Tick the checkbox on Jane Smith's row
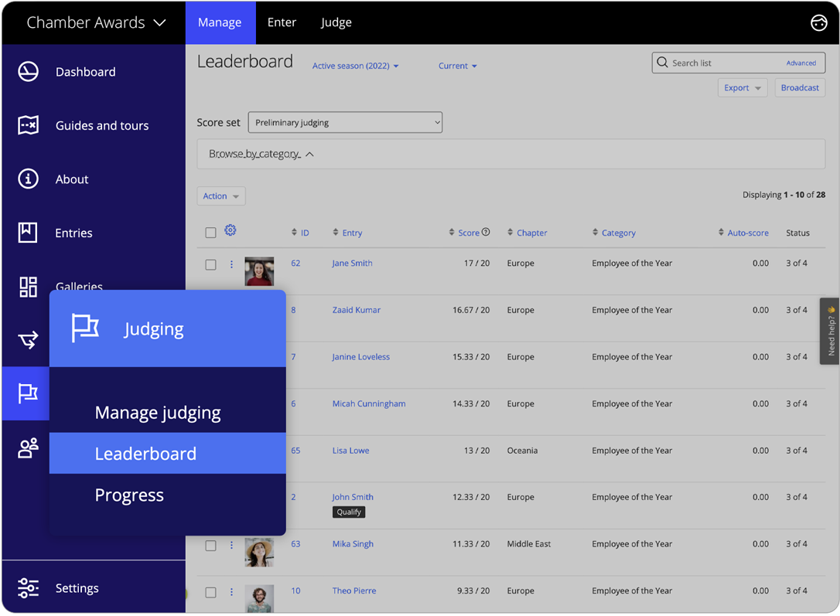Screen dimensions: 840x616 click(x=210, y=264)
